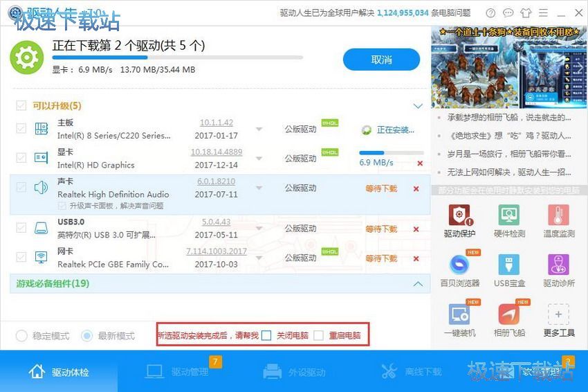Click the USB3.0 drive device icon

pyautogui.click(x=41, y=228)
